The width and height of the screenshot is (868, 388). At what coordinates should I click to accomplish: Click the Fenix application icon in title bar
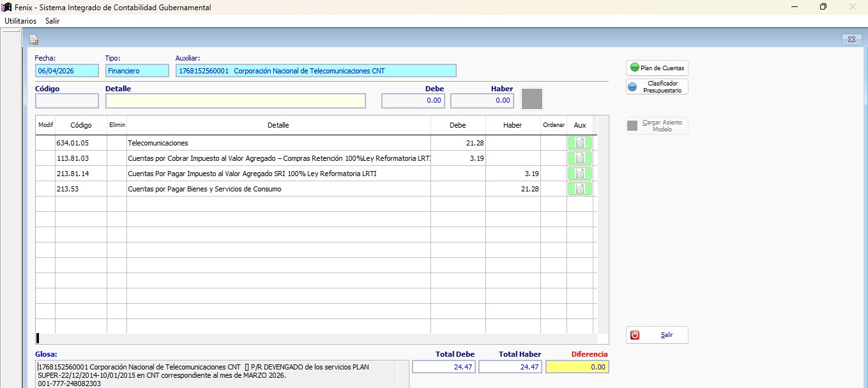click(x=8, y=7)
